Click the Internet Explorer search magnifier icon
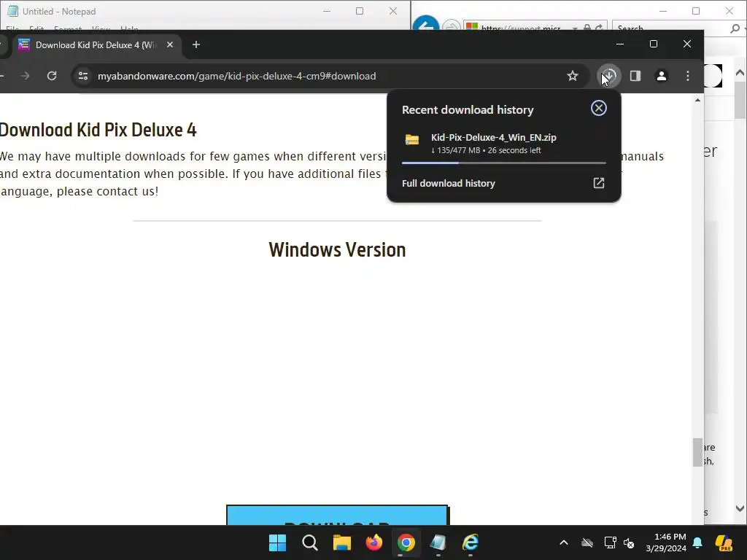 point(735,28)
